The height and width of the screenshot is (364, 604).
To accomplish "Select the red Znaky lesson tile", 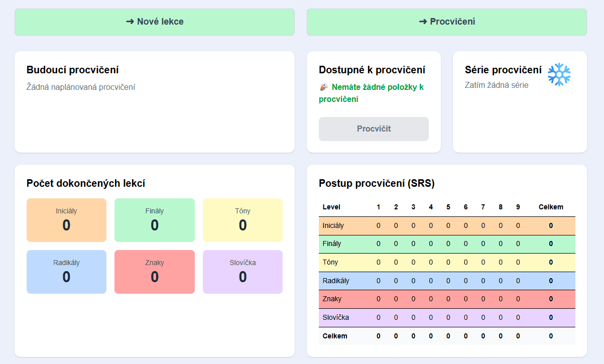I will tap(154, 272).
